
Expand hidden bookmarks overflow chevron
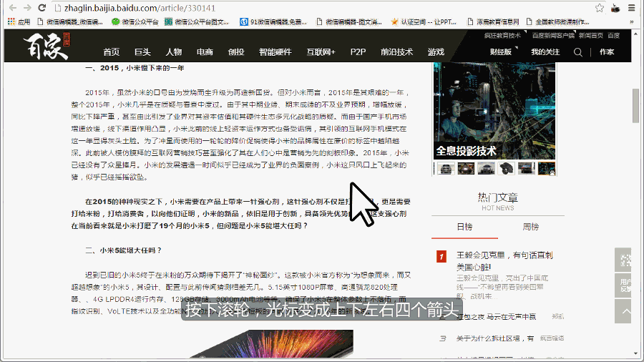631,21
